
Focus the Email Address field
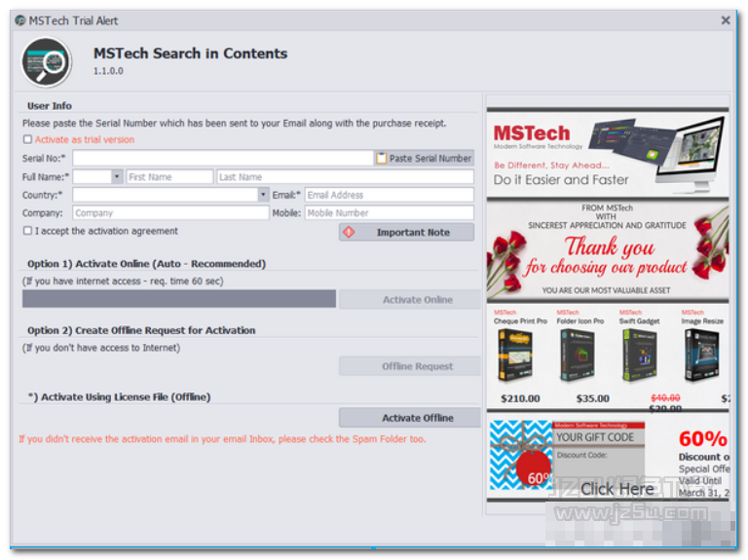pyautogui.click(x=390, y=195)
